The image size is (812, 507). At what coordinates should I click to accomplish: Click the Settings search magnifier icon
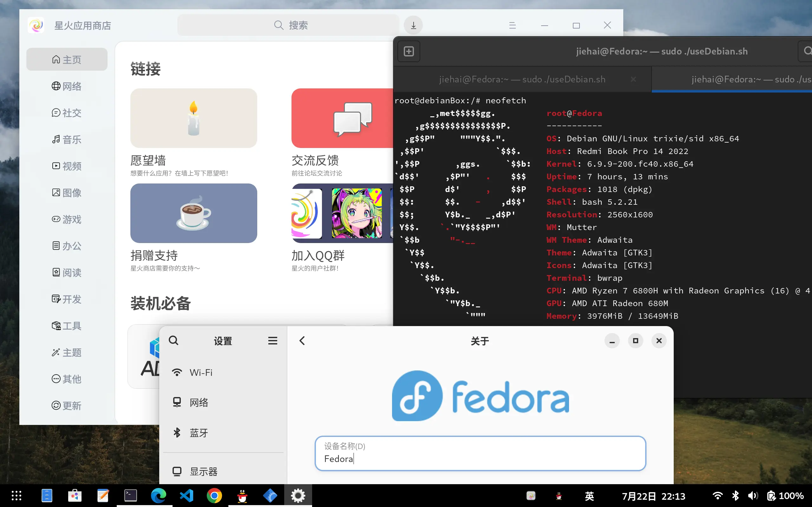[174, 341]
